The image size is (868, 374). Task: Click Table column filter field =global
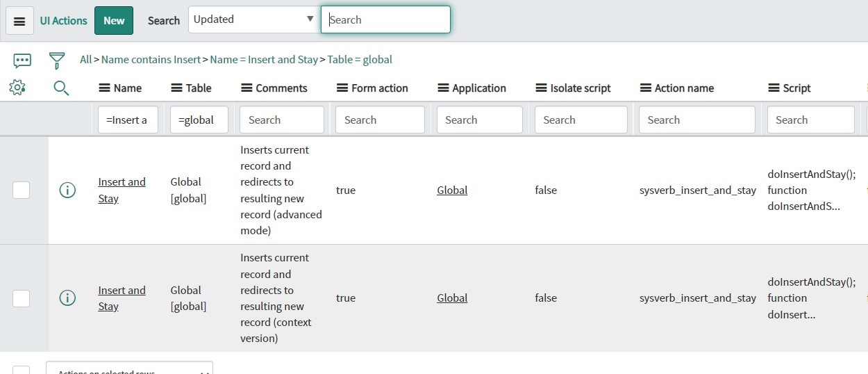click(199, 120)
